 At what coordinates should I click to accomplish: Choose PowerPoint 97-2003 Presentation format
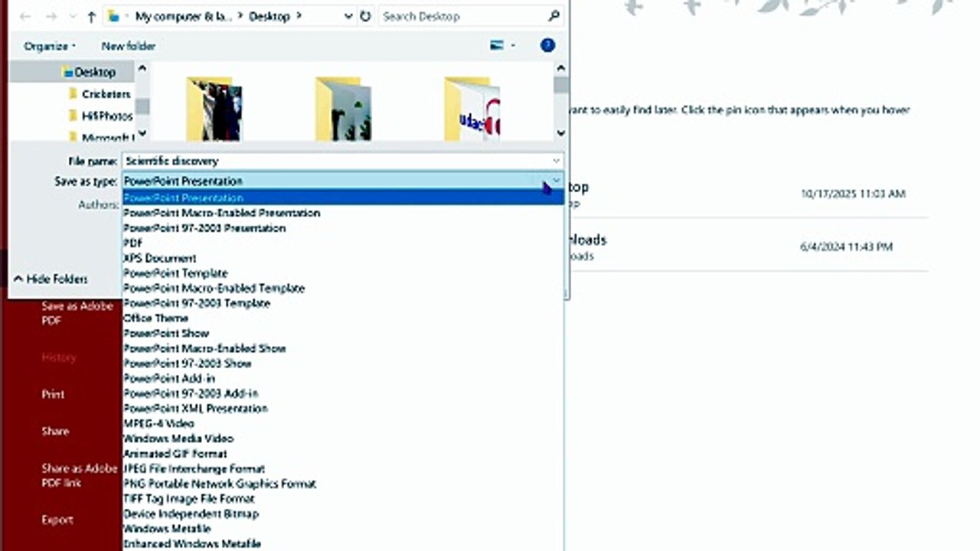[x=343, y=228]
